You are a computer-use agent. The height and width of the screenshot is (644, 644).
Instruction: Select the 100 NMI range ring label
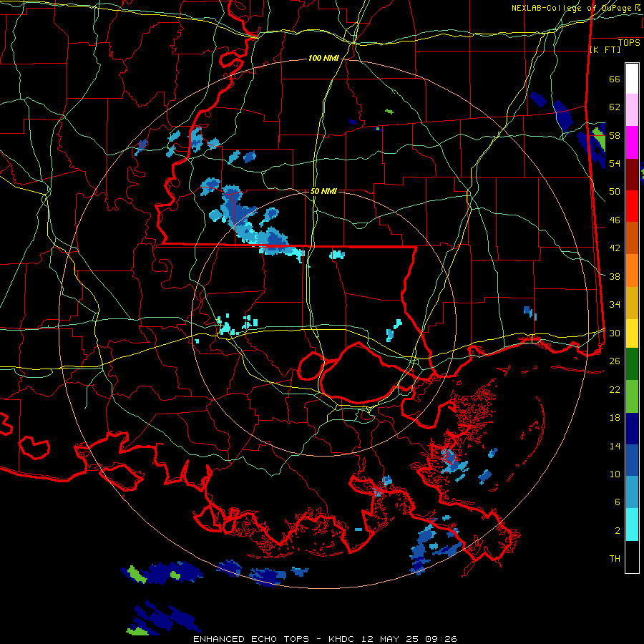click(323, 58)
